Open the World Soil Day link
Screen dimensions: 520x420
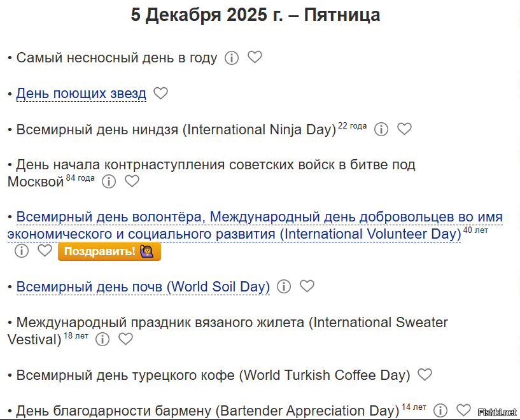click(x=143, y=287)
